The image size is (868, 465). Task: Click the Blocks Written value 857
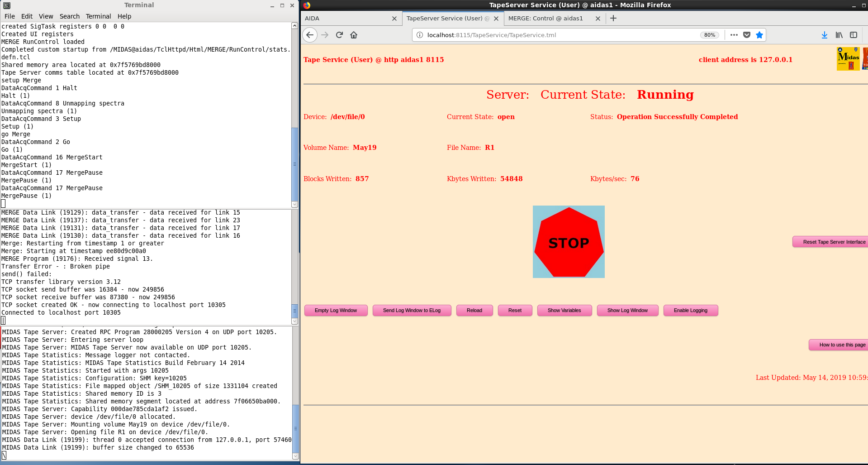tap(362, 179)
